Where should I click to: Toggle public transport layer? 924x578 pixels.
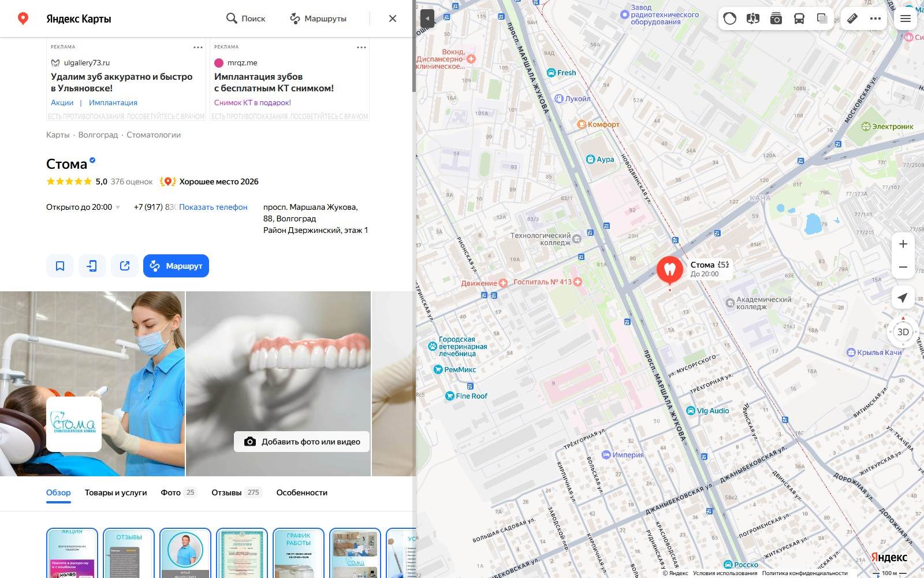click(799, 18)
